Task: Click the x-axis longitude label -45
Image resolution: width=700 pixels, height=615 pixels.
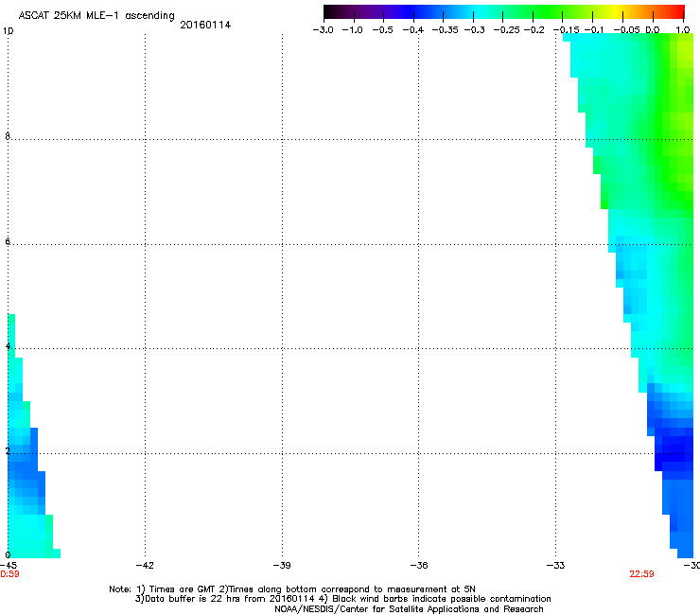Action: coord(9,566)
